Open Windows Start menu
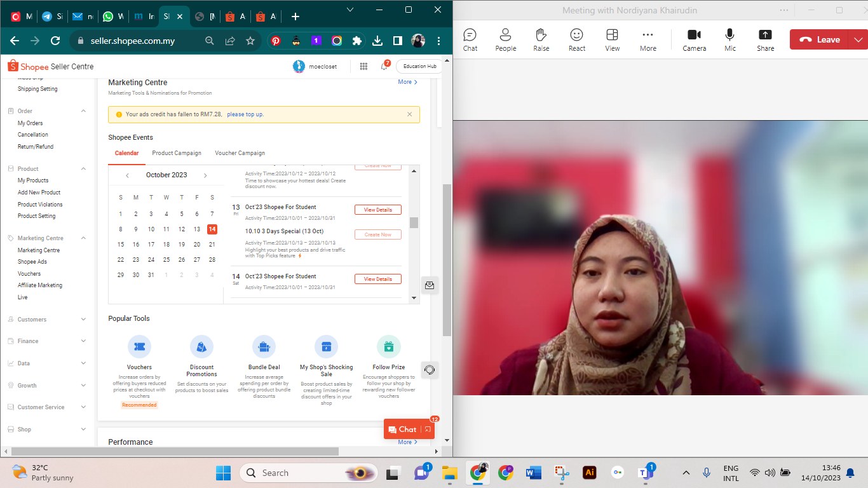868x488 pixels. tap(224, 473)
